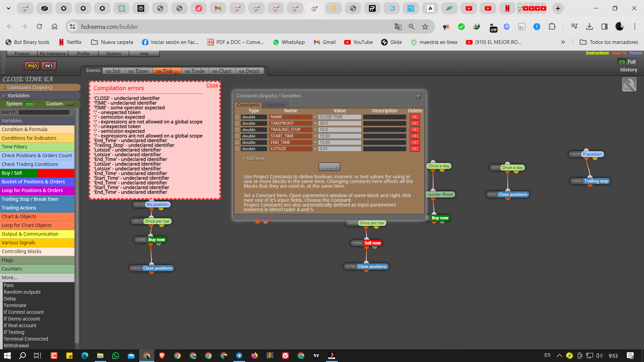Screen dimensions: 644x362
Task: Delete the NAME constant row
Action: point(415,117)
